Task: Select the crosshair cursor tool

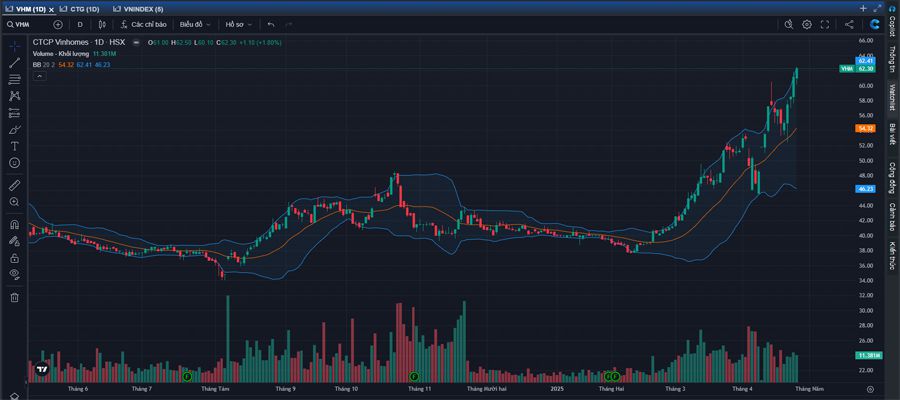Action: [x=15, y=46]
